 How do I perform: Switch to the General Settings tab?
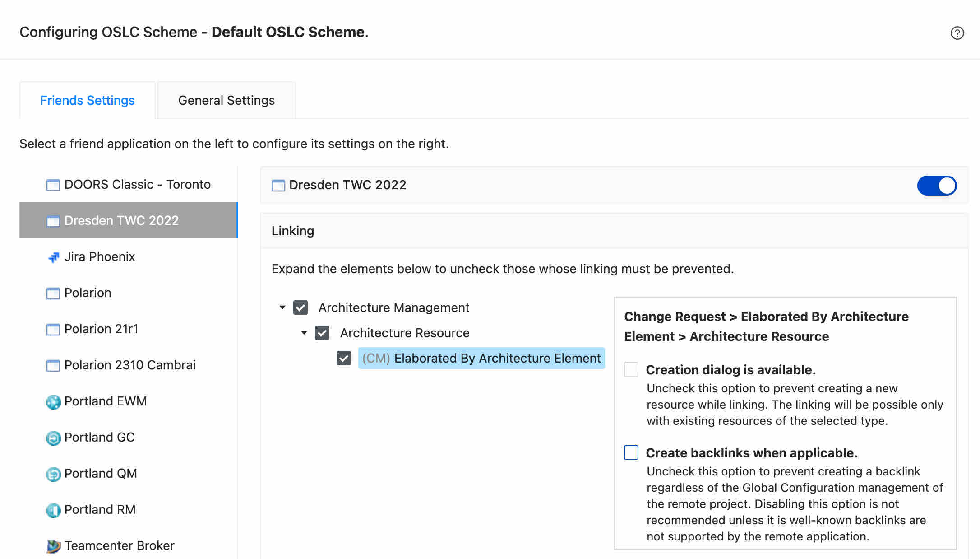[x=227, y=100]
